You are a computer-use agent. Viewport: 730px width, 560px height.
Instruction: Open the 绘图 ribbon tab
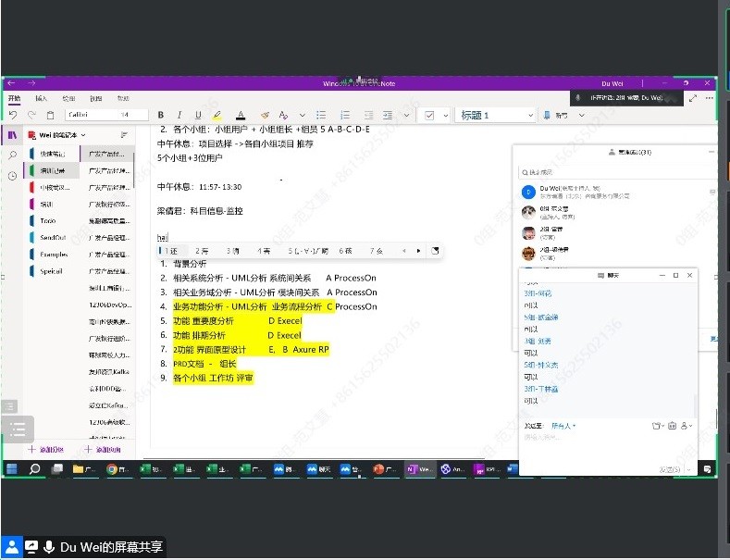68,98
